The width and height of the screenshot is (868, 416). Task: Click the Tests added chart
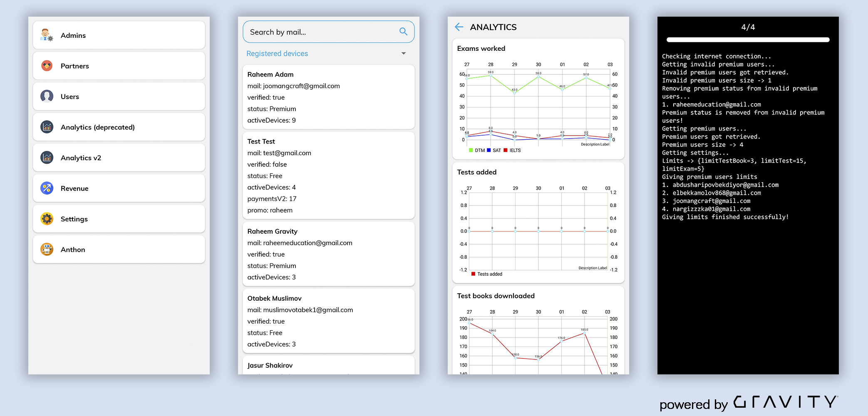[x=538, y=230]
